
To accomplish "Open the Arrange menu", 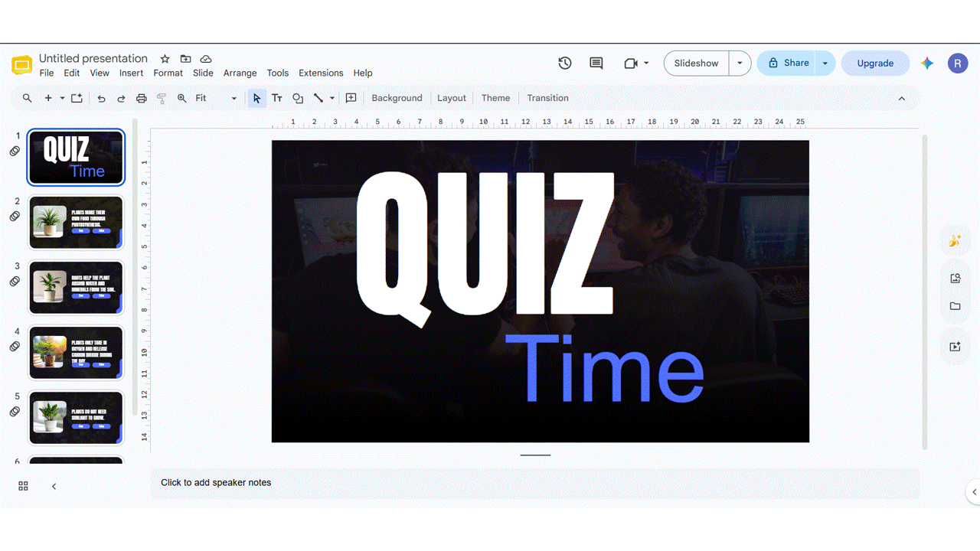I will coord(240,73).
